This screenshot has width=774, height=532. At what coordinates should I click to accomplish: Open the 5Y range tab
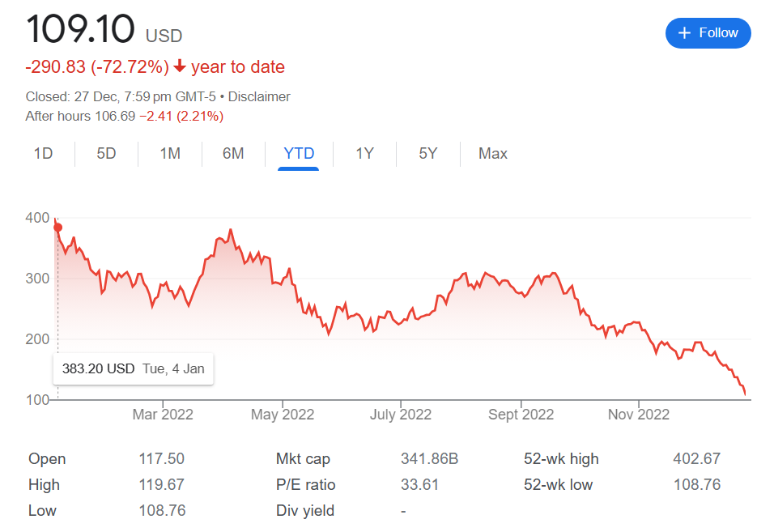[x=428, y=154]
